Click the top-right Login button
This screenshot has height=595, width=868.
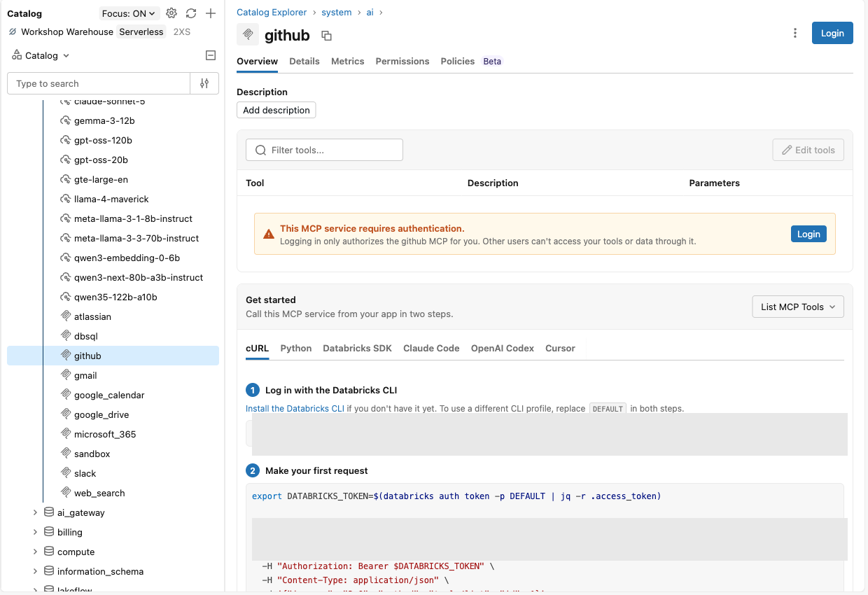(832, 33)
